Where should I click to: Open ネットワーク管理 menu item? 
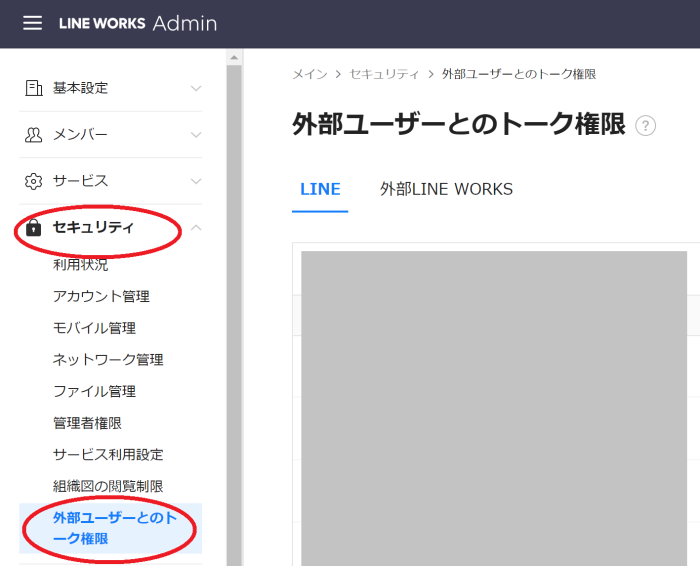108,360
